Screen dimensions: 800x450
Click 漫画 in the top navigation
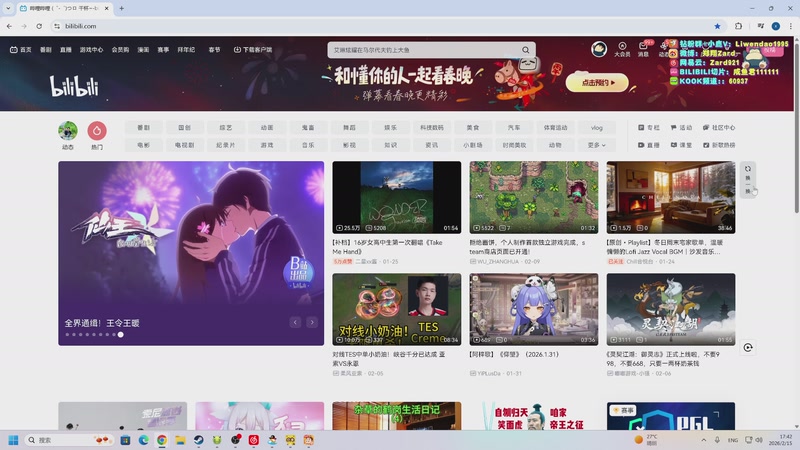point(143,49)
